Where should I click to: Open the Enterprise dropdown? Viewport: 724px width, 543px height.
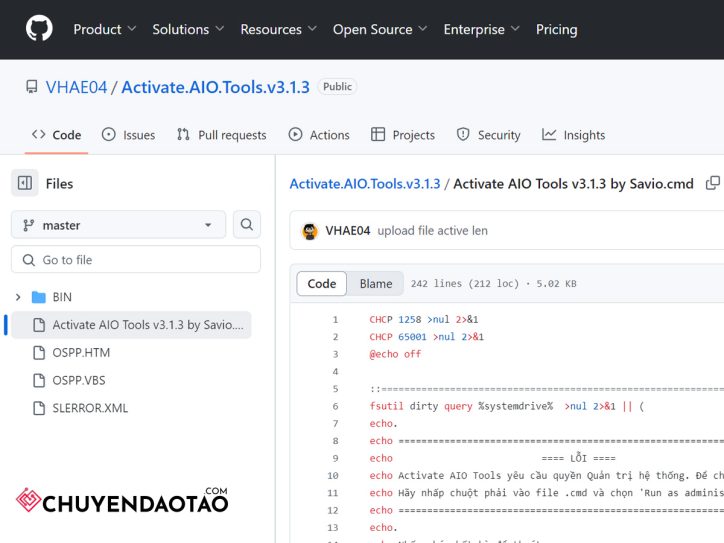482,30
